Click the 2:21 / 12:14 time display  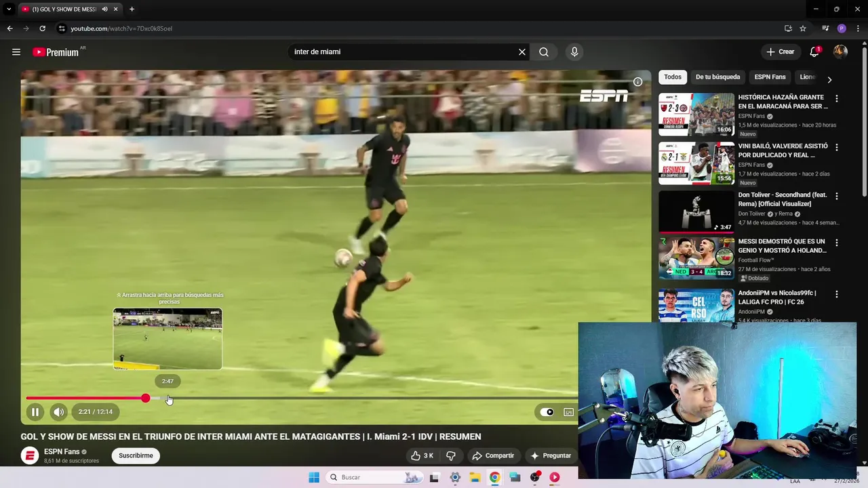click(x=95, y=411)
